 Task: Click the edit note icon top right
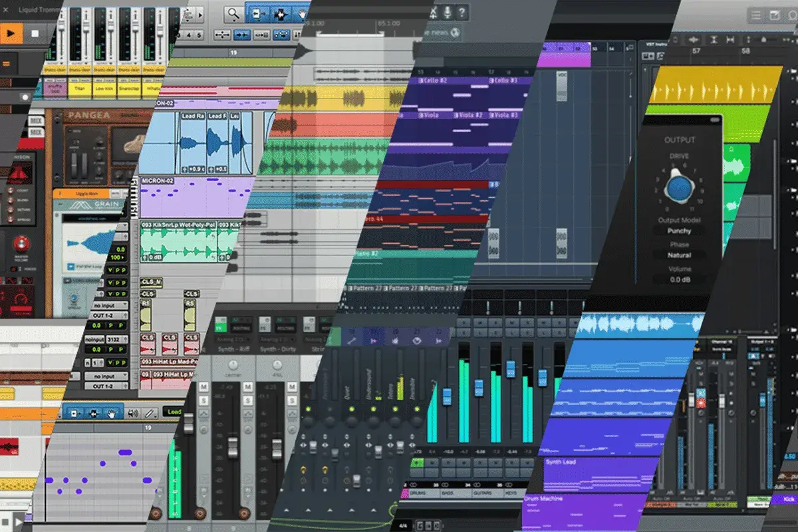[775, 14]
